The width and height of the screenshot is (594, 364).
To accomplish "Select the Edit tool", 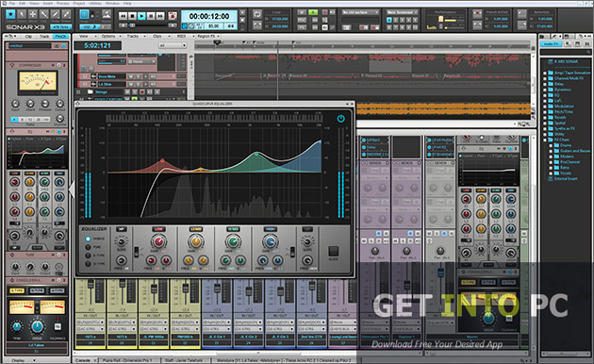I will pos(44,15).
